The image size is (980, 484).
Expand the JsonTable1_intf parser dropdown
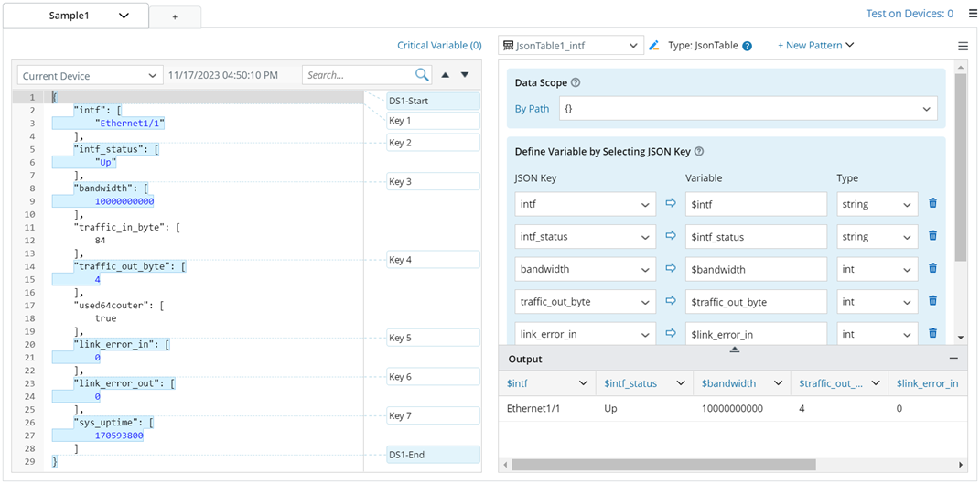click(572, 45)
